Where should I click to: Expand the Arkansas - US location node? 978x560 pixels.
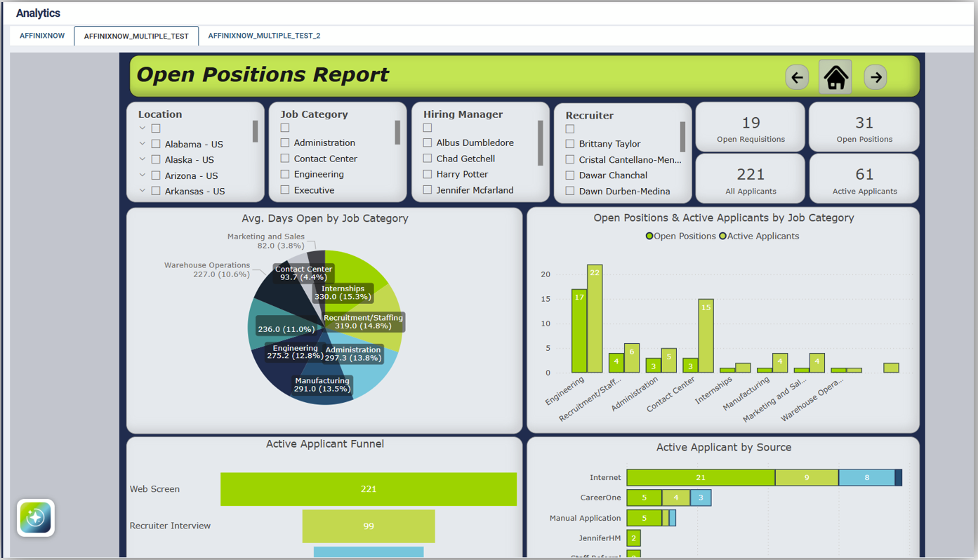click(143, 191)
